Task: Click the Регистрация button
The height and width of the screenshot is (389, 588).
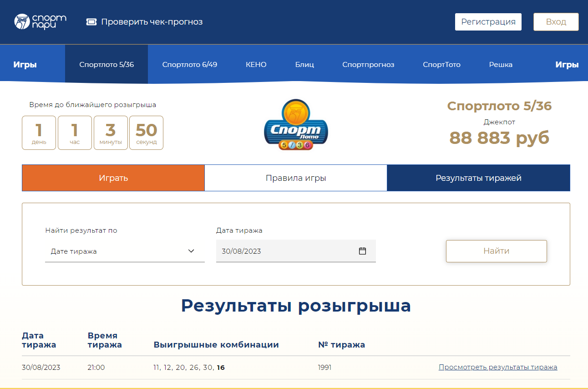Action: (x=488, y=22)
